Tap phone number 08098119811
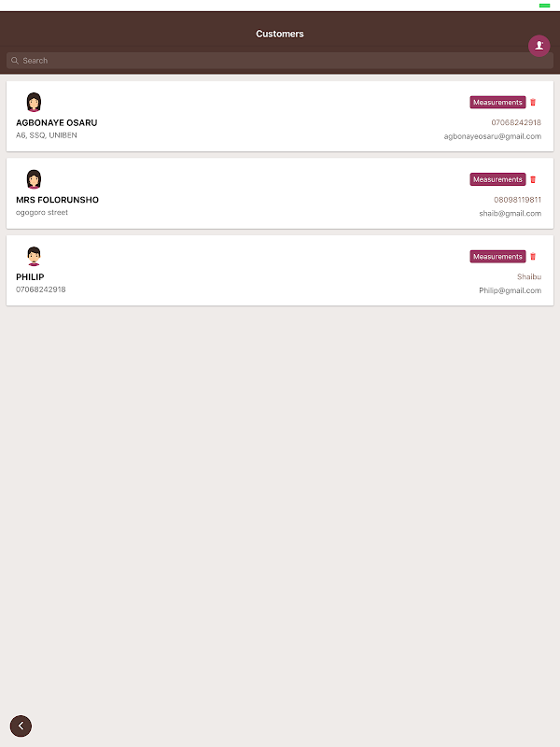Screen dimensions: 560x747 point(517,200)
